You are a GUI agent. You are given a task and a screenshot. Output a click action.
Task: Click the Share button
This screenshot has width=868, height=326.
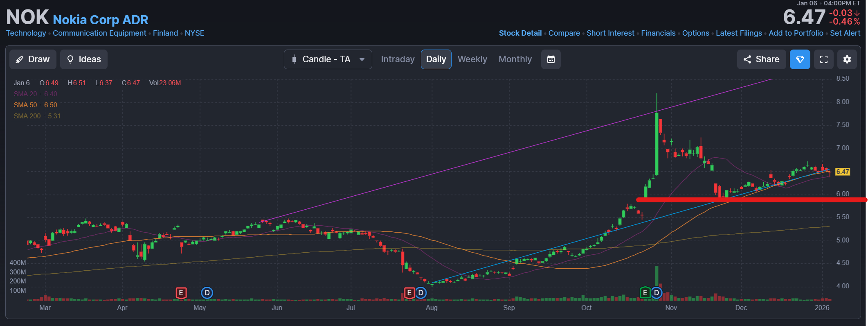[x=761, y=59]
